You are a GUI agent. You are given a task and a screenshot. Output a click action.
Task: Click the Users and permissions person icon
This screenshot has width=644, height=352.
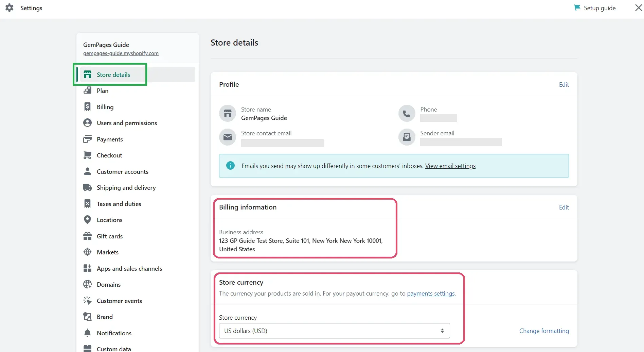(x=87, y=123)
